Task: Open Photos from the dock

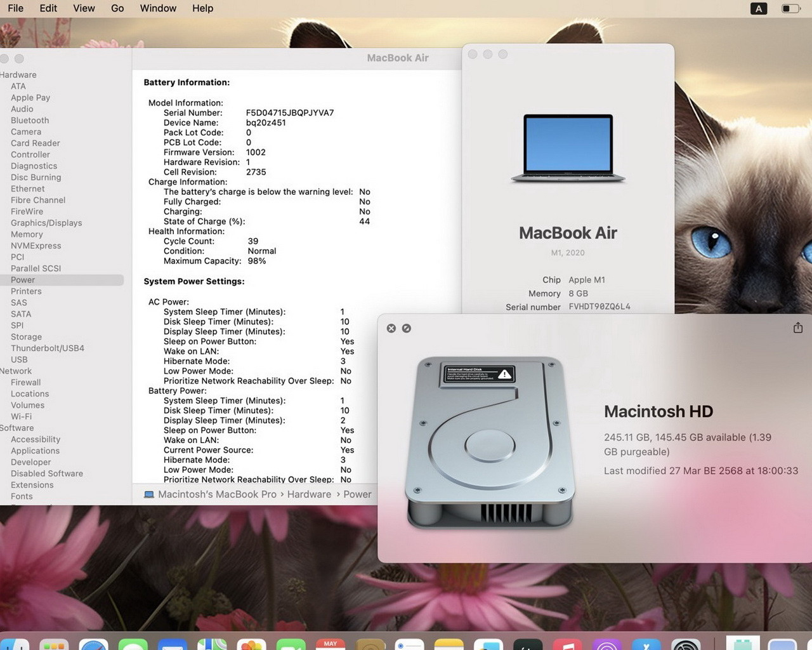Action: coord(251,644)
